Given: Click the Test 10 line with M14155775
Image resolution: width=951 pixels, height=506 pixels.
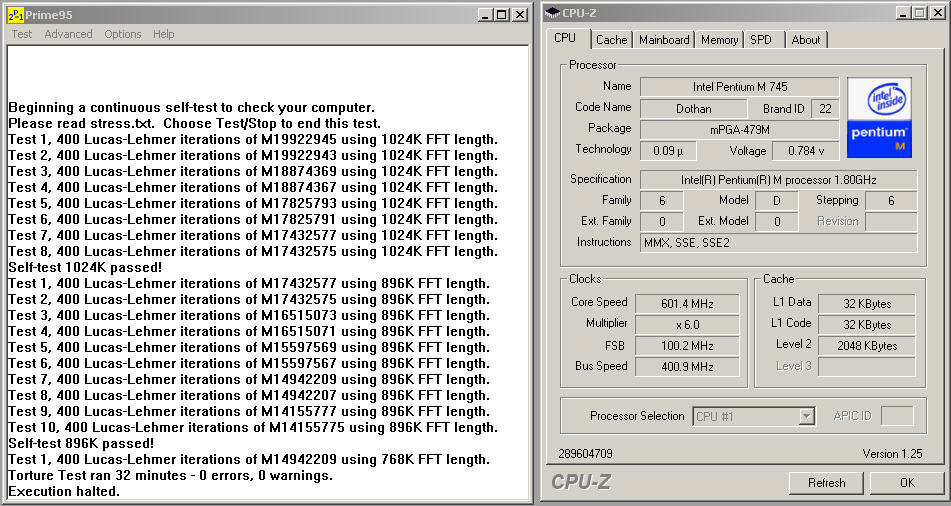Looking at the screenshot, I should point(253,427).
